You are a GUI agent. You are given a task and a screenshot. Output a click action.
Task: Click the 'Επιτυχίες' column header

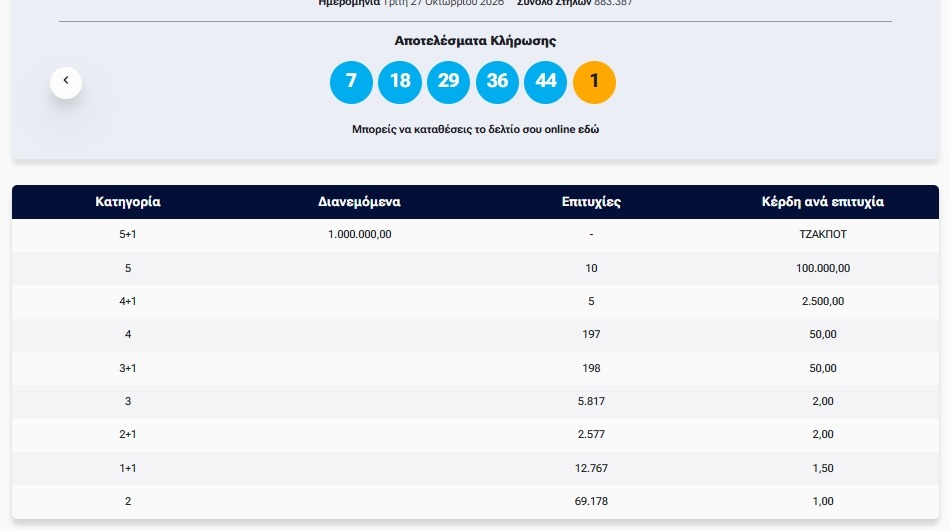[x=591, y=202]
